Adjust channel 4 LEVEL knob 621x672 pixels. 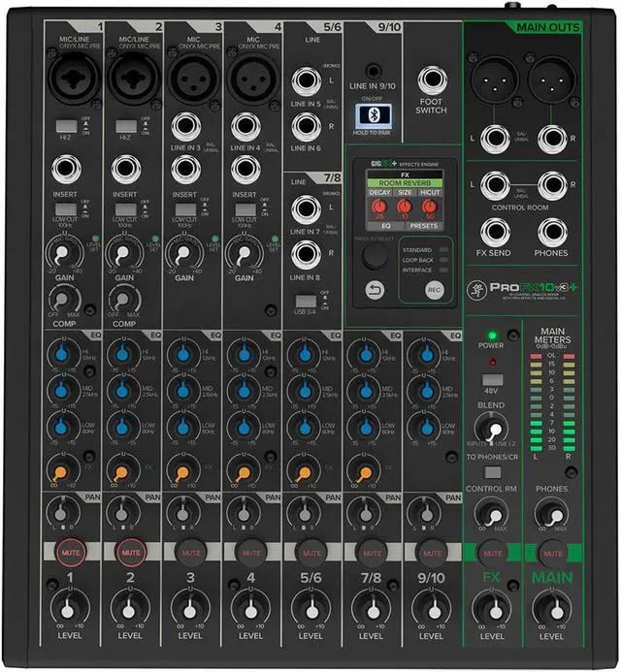coord(251,609)
